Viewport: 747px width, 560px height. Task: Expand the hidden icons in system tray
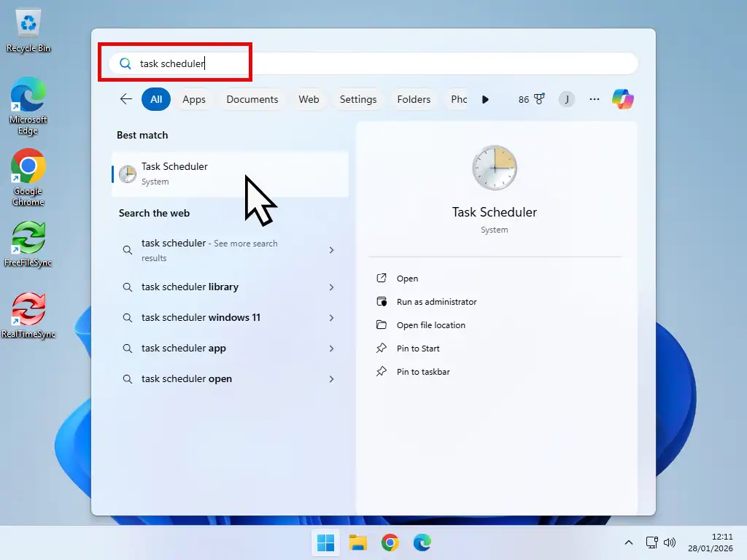[x=629, y=542]
